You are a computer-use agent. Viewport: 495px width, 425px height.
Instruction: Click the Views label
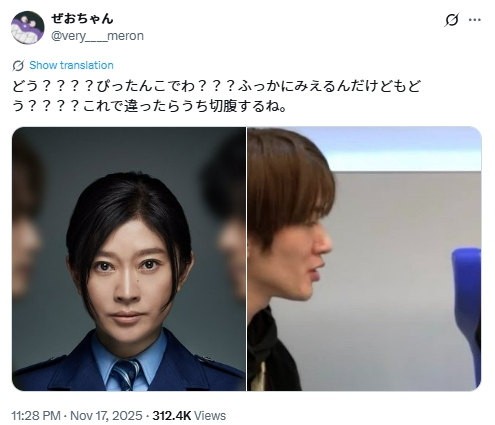[210, 416]
